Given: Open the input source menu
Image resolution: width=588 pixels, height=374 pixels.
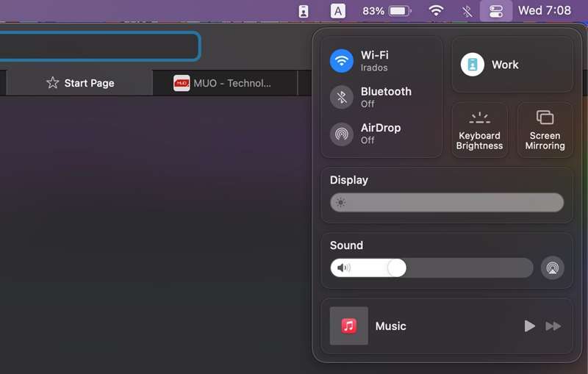Looking at the screenshot, I should [x=338, y=11].
